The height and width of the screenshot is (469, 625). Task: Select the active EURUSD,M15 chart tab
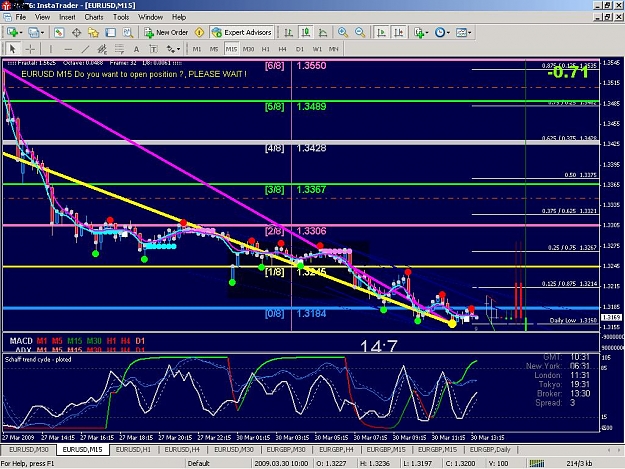click(x=83, y=449)
